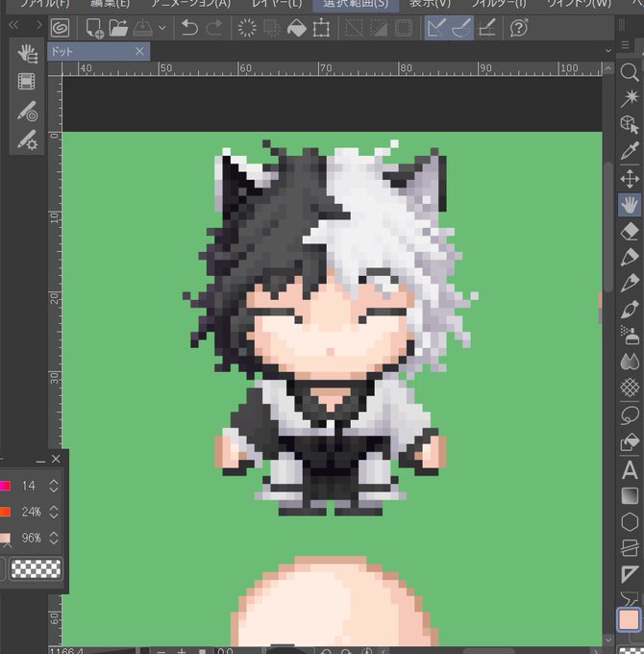
Task: Select the transparent color checker swatch
Action: tap(36, 569)
